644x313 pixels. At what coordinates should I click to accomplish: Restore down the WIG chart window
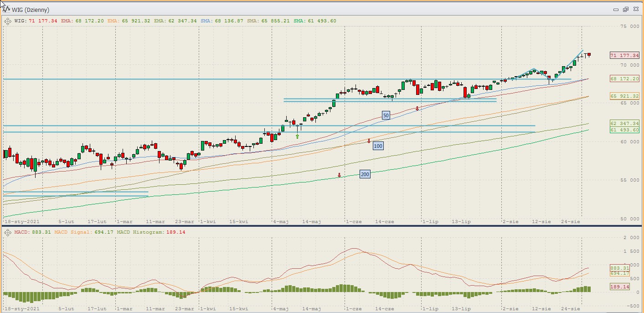tap(626, 9)
